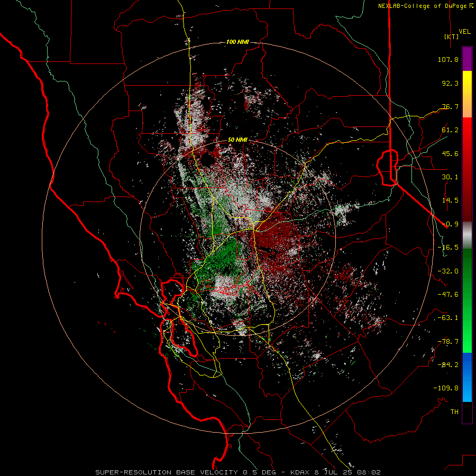Click the NEXLAB-College of DuPage watermark text

coord(425,6)
